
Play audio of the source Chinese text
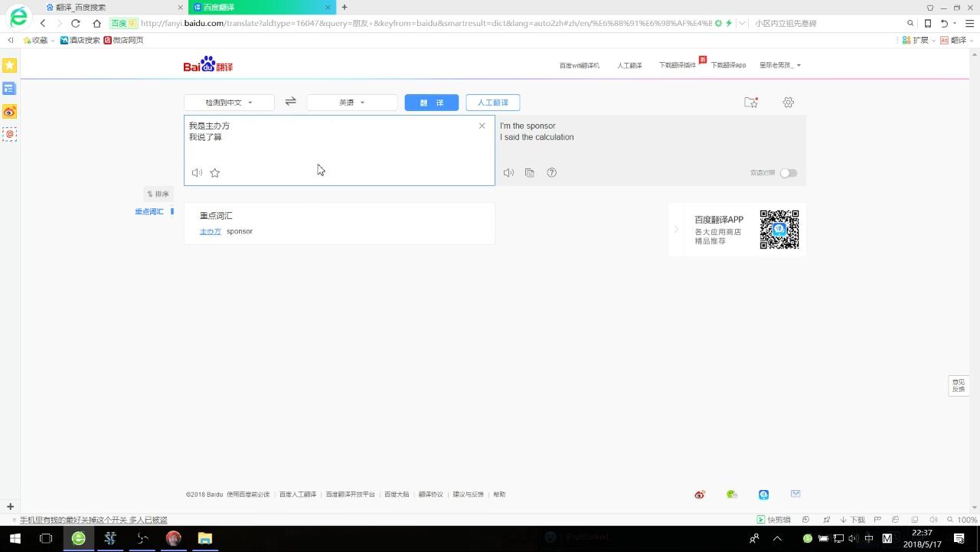tap(197, 173)
